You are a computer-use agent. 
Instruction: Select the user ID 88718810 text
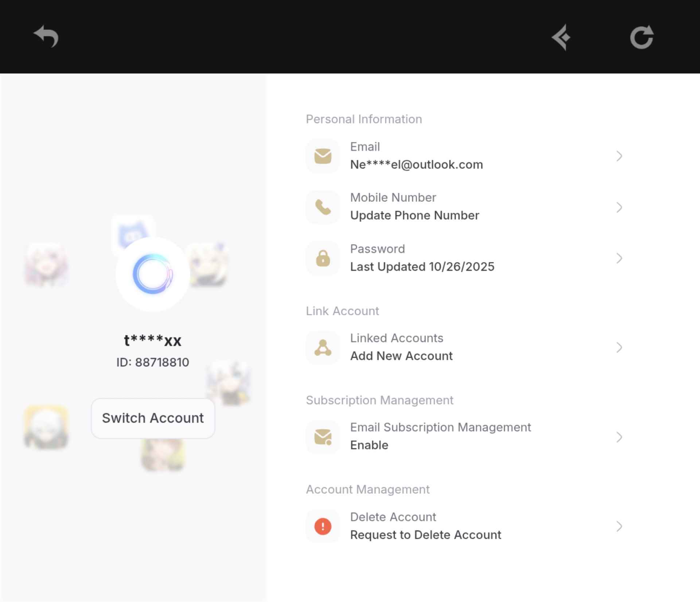152,362
